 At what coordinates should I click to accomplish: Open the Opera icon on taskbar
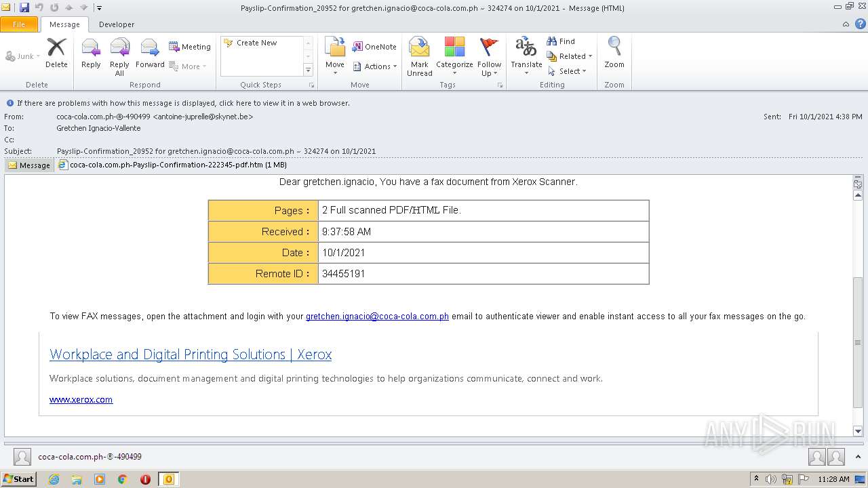coord(145,479)
